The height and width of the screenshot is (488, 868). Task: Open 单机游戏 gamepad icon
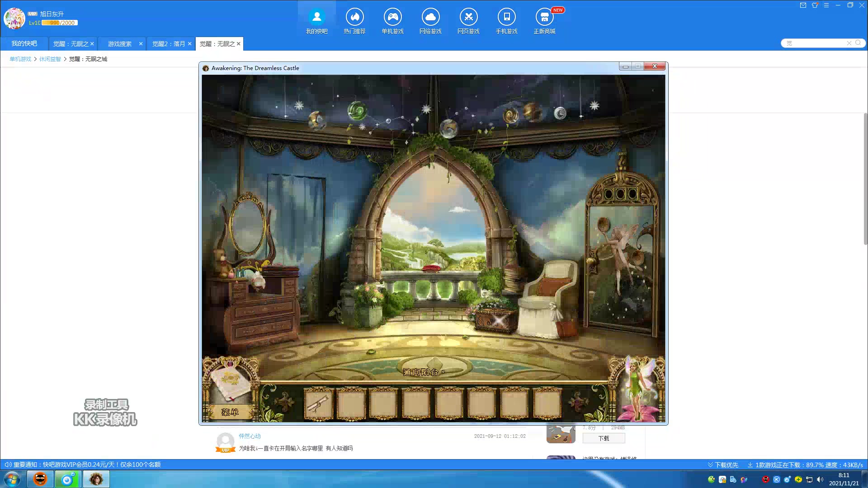(392, 17)
